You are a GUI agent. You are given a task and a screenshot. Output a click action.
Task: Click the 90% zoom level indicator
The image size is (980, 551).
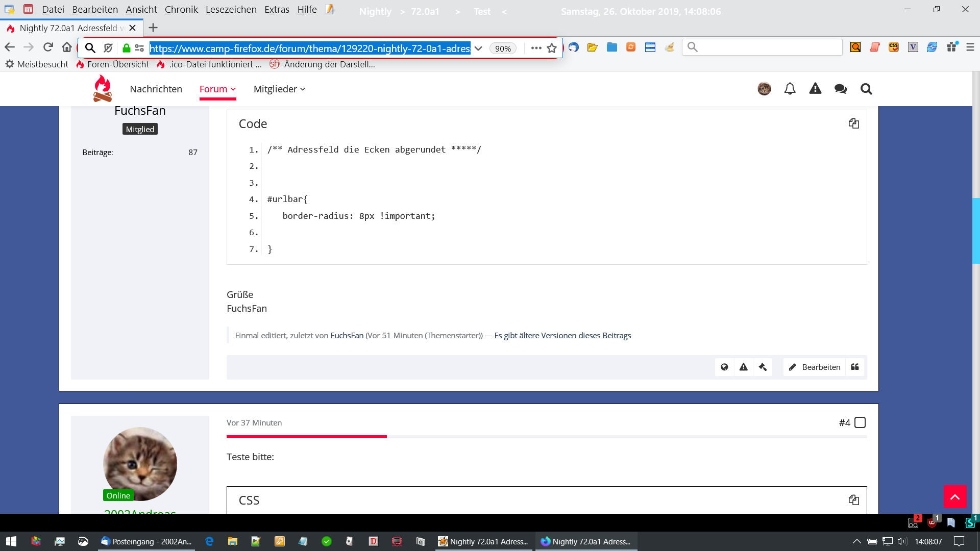point(503,48)
